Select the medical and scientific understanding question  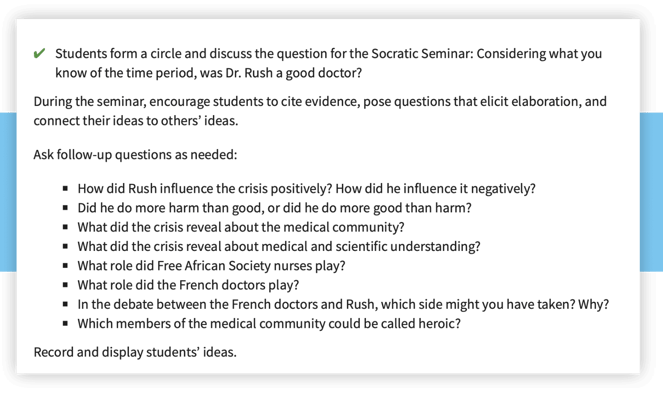click(x=279, y=247)
